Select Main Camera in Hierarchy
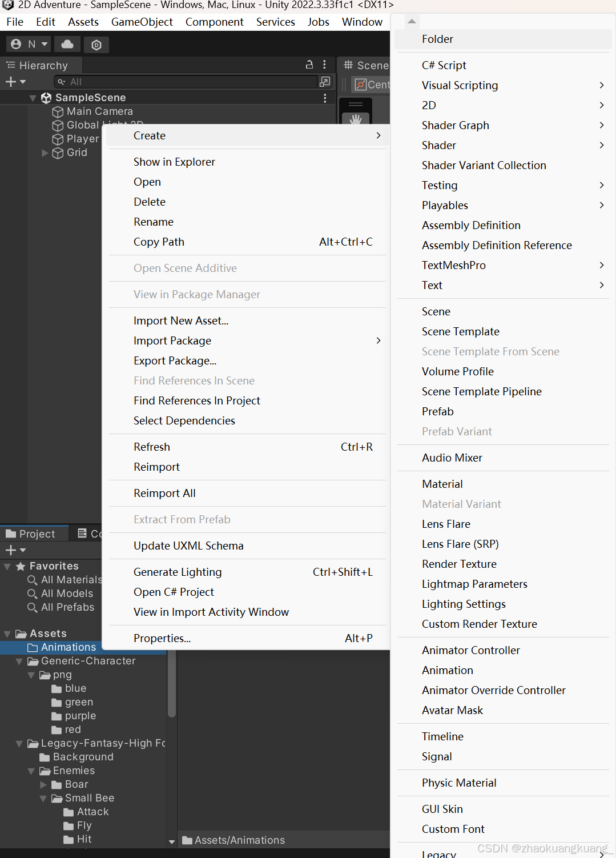Screen dimensions: 616x858 [x=99, y=111]
